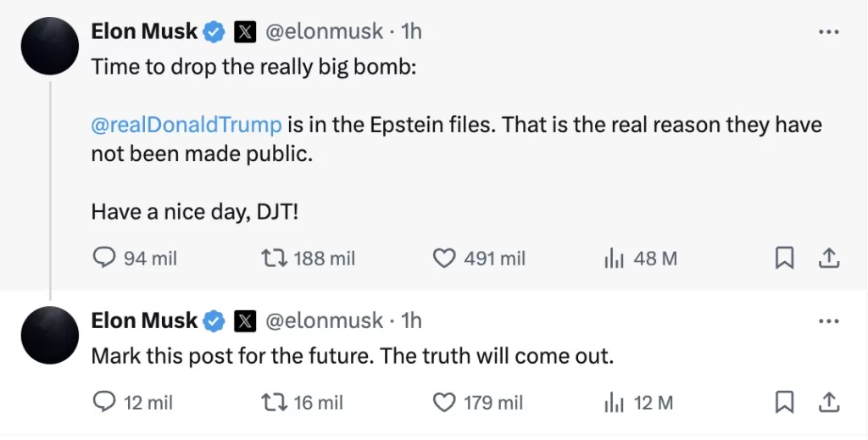View analytics of the 48 M views post
The width and height of the screenshot is (868, 440).
[x=614, y=258]
